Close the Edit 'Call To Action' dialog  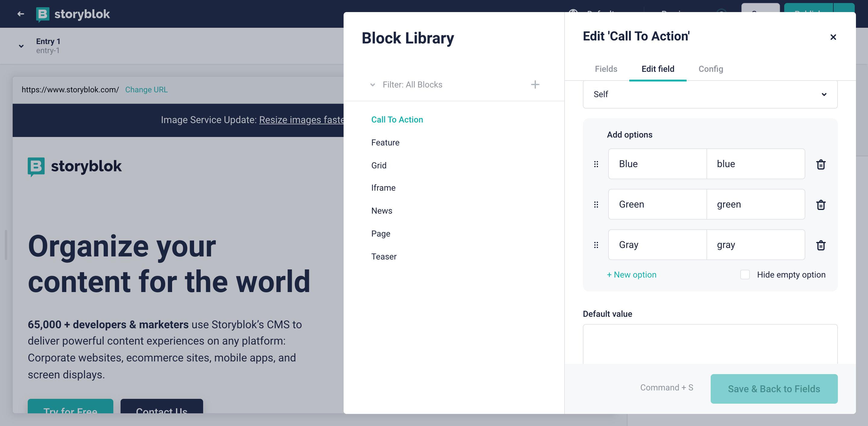pos(833,37)
